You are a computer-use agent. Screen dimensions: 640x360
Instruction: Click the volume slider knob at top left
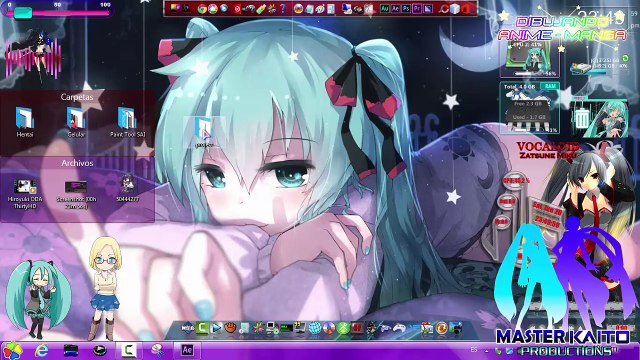click(x=22, y=13)
